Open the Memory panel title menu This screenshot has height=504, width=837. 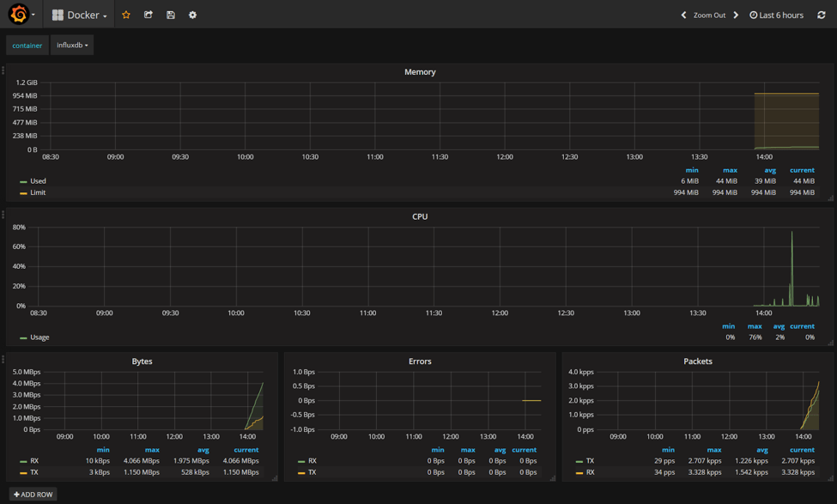click(x=420, y=72)
